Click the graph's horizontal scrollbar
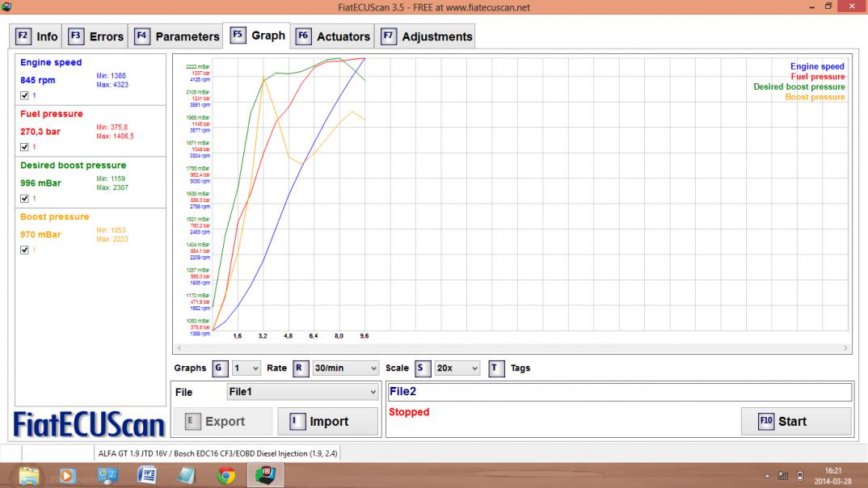Viewport: 868px width, 488px height. pyautogui.click(x=511, y=348)
